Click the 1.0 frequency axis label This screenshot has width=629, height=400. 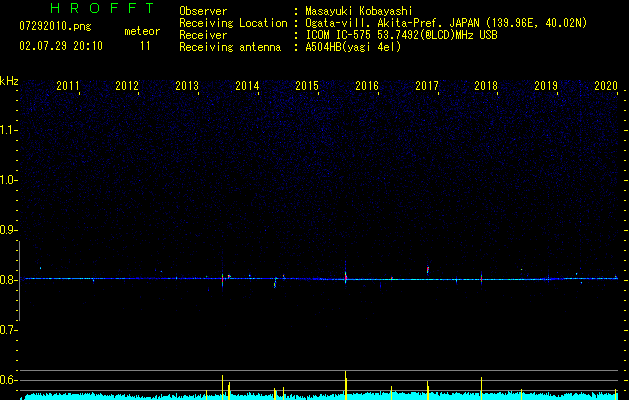[x=8, y=180]
